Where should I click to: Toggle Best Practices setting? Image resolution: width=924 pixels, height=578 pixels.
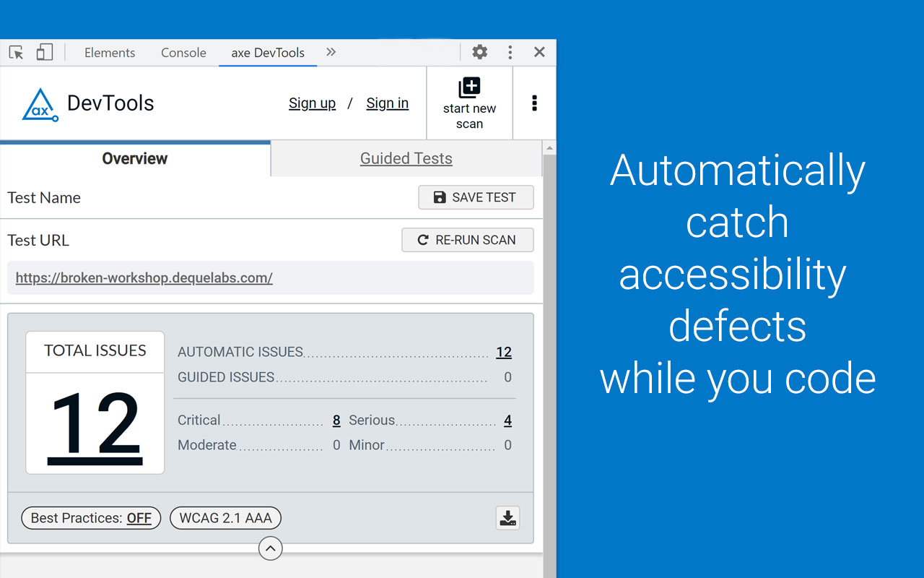[x=90, y=517]
